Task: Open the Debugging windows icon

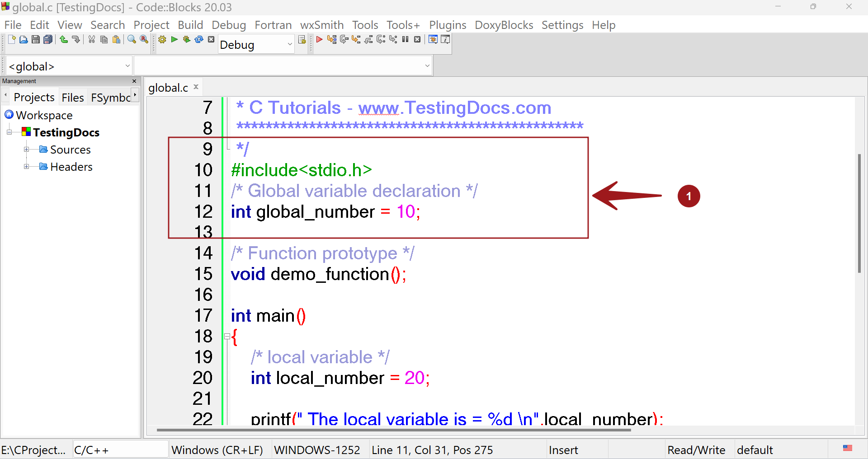Action: point(433,39)
